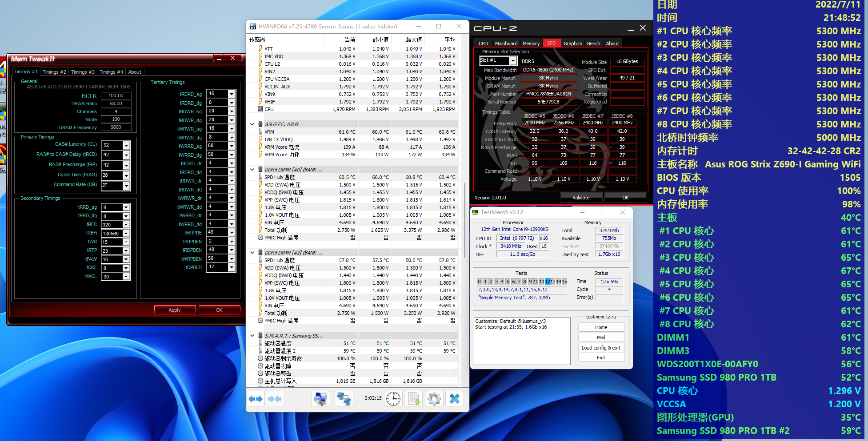868x441 pixels.
Task: Switch to Timings #2 tab in MemTweakIt
Action: 54,72
